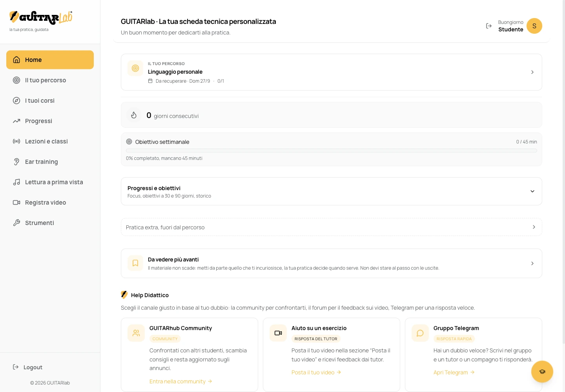The height and width of the screenshot is (392, 565).
Task: Open Linguaggio personale via its chevron
Action: click(x=532, y=72)
